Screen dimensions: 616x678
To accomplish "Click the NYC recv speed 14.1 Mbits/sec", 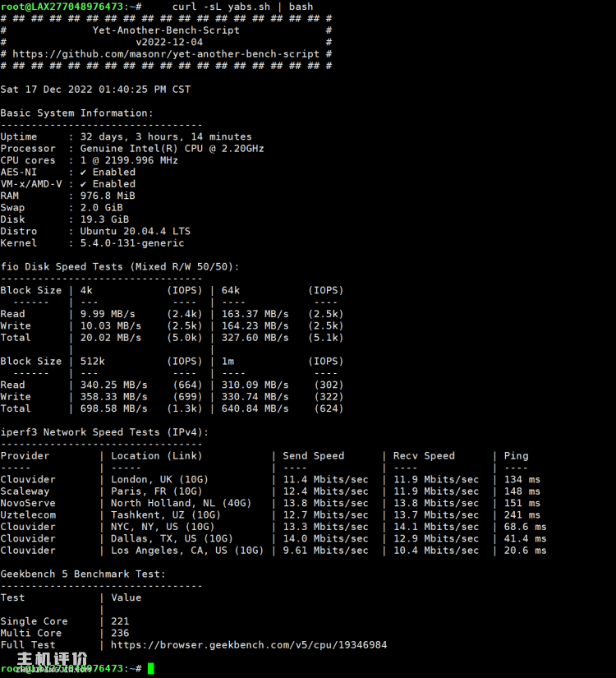I will [x=436, y=527].
